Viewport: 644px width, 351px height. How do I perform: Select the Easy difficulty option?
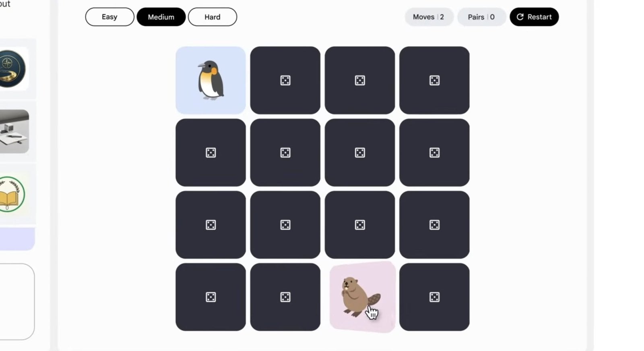point(109,17)
